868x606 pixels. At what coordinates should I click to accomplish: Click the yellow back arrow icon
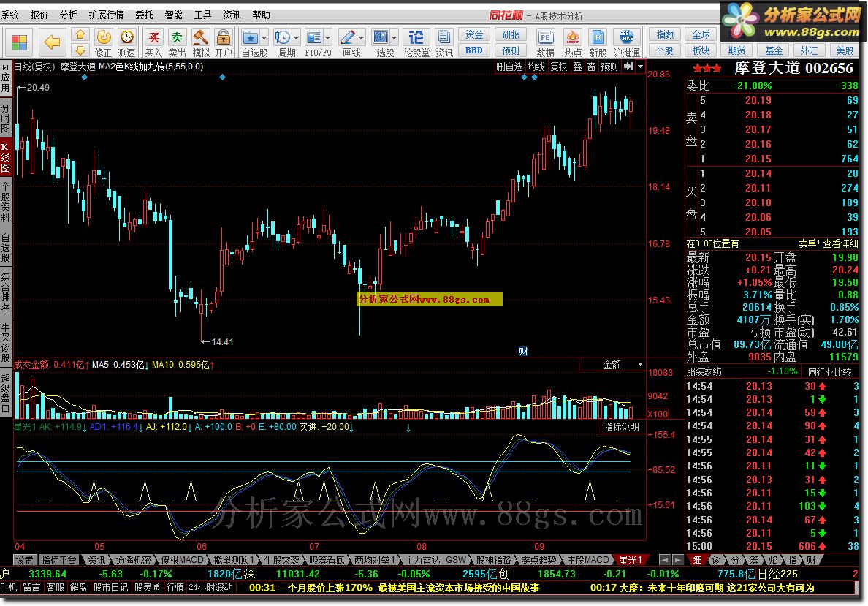[x=52, y=42]
